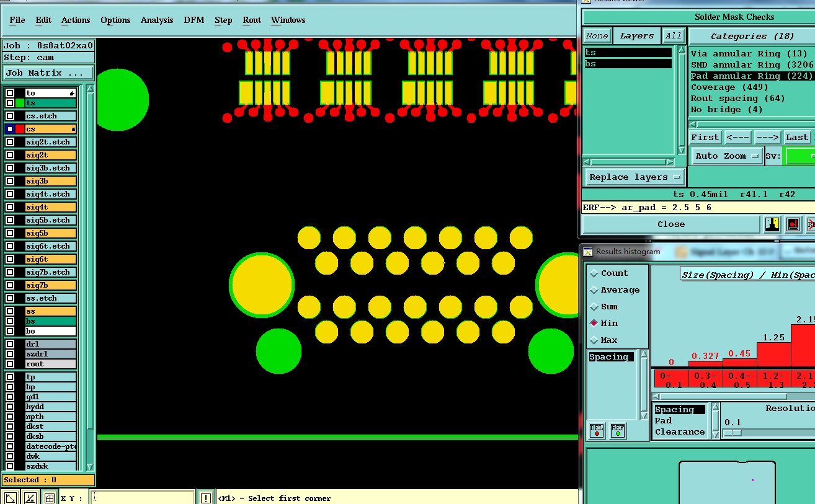Toggle the blue checkbox for layer cs
Viewport: 815px width, 504px height.
pyautogui.click(x=10, y=129)
